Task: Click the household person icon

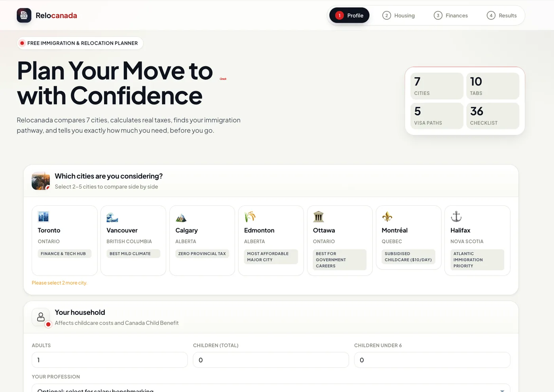Action: pos(41,317)
